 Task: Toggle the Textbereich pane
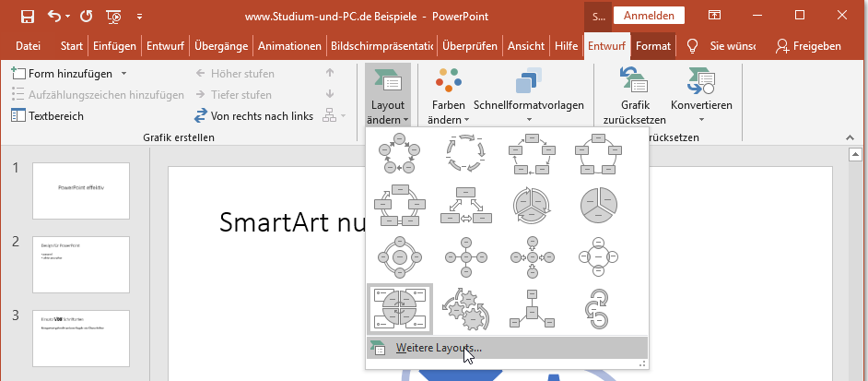point(48,116)
